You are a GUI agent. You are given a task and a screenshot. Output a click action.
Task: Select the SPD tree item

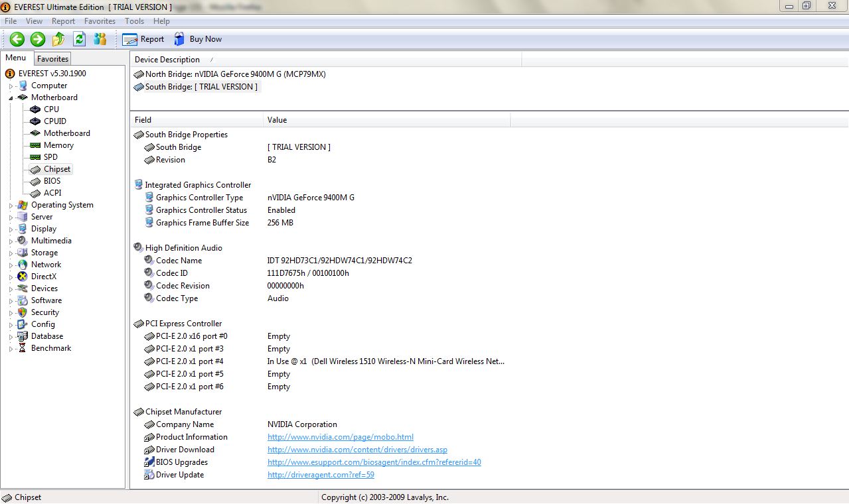(50, 157)
